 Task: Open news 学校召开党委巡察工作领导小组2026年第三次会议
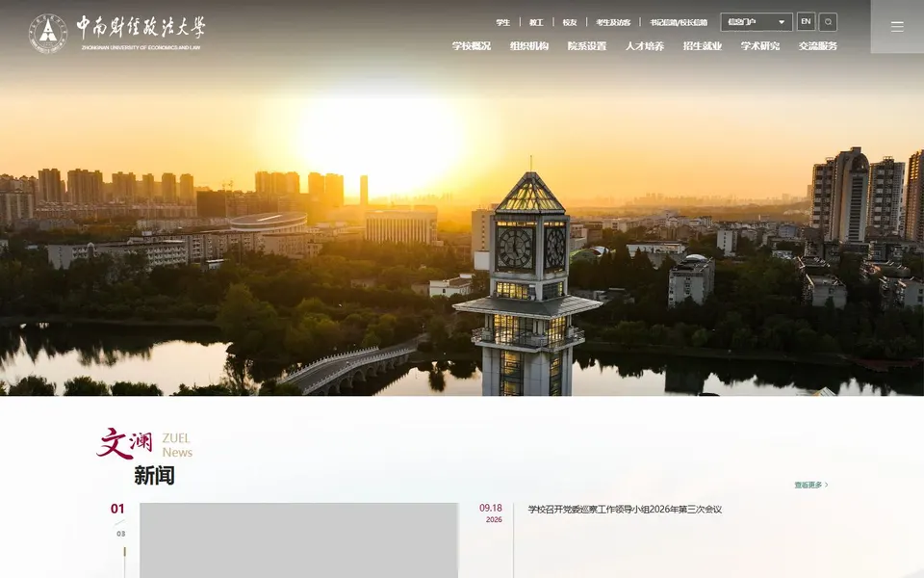625,510
